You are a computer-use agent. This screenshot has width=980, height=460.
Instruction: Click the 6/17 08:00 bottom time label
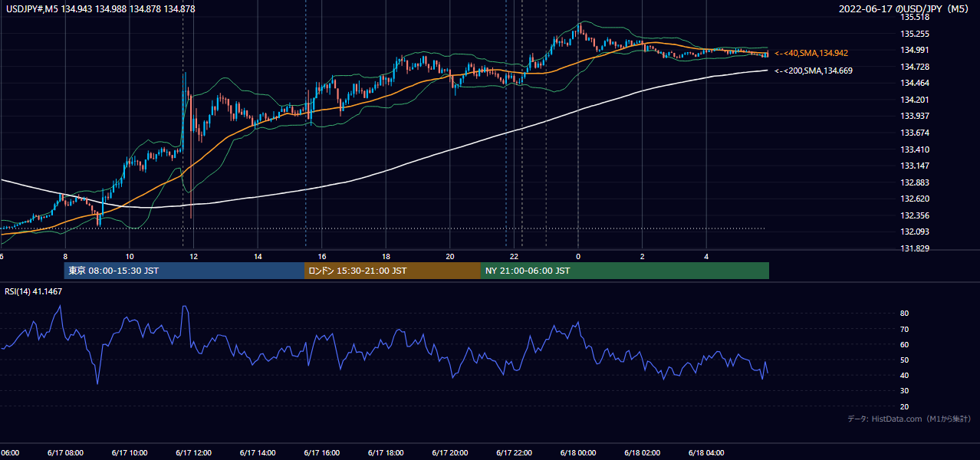click(65, 452)
